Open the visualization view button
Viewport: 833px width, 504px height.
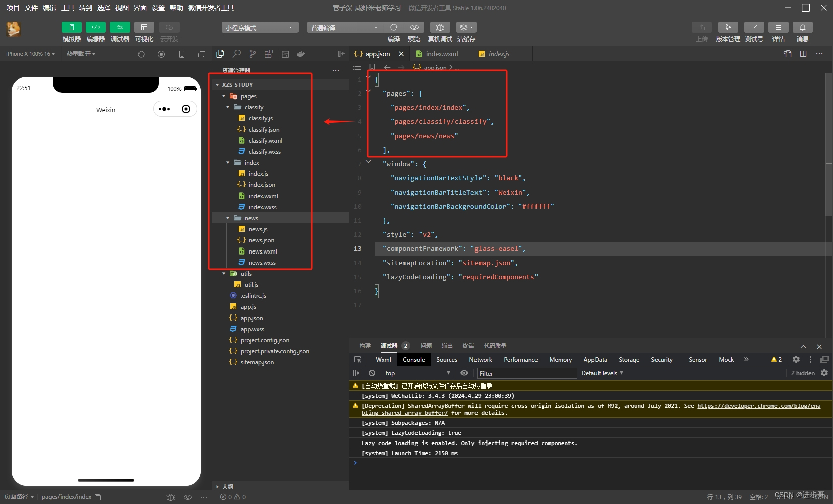click(x=144, y=27)
